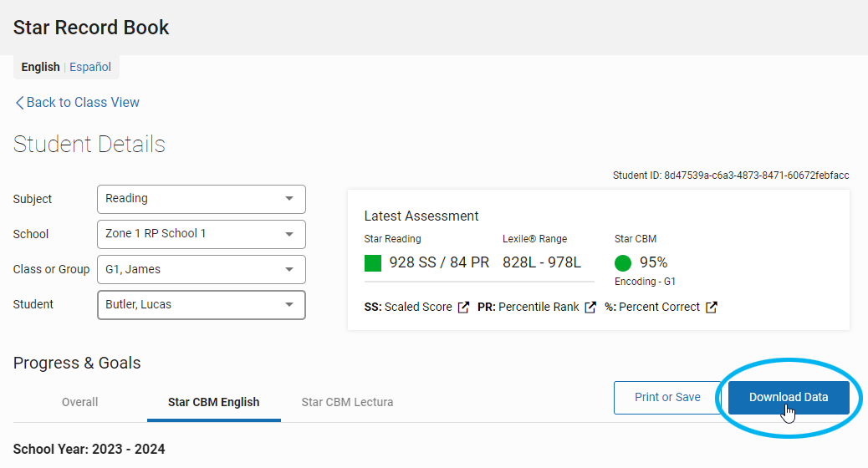868x468 pixels.
Task: Click the Star Record Book title
Action: [x=91, y=28]
